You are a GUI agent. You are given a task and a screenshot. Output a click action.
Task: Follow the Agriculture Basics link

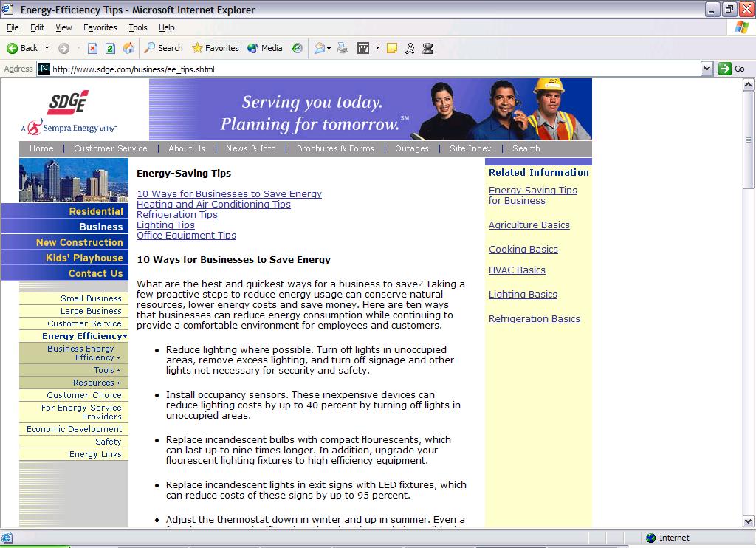(x=529, y=225)
